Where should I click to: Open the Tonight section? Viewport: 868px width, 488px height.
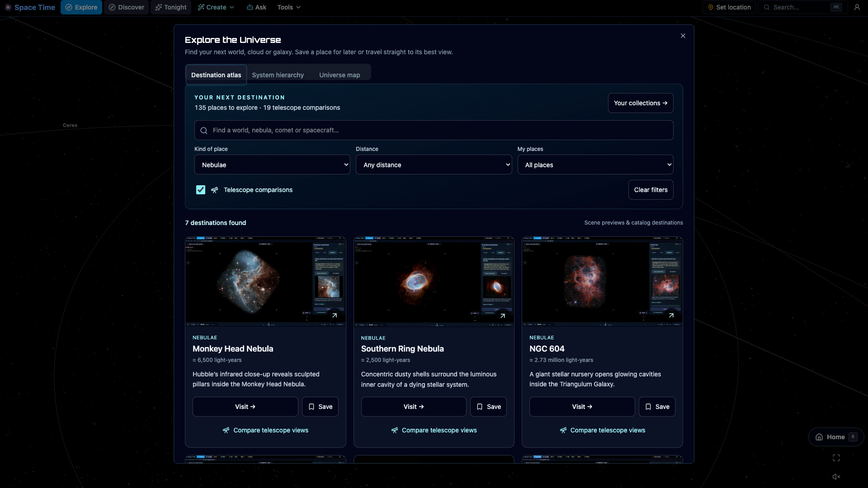pos(171,7)
